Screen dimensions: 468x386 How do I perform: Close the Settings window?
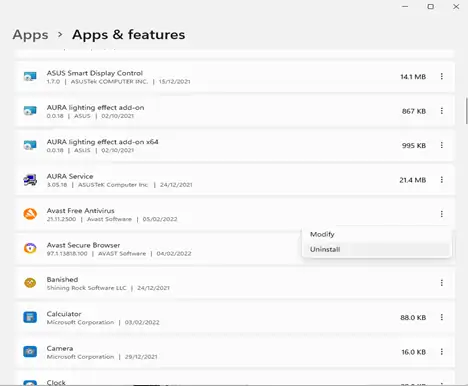click(456, 7)
